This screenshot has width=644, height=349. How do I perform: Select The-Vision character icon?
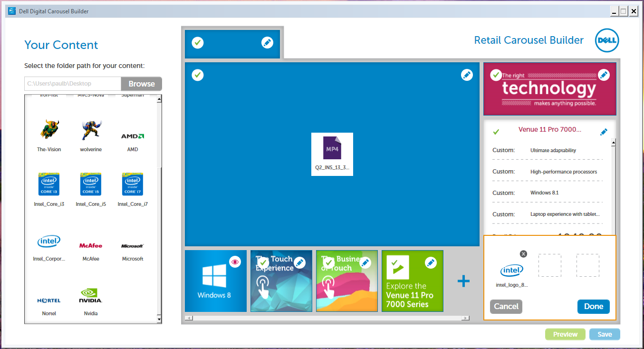point(49,130)
